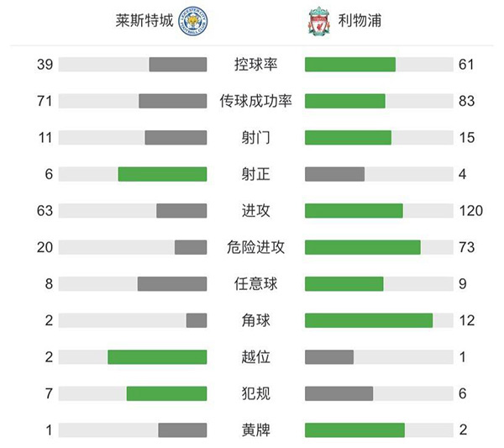The image size is (504, 448).
Task: Click Liverpool's green 危险进攻 bar
Action: click(x=362, y=247)
